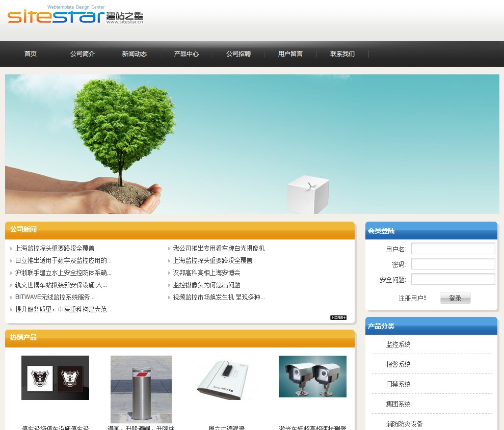Visit the 用户留言 page from nav
Screen dimensions: 504x430
pos(290,54)
